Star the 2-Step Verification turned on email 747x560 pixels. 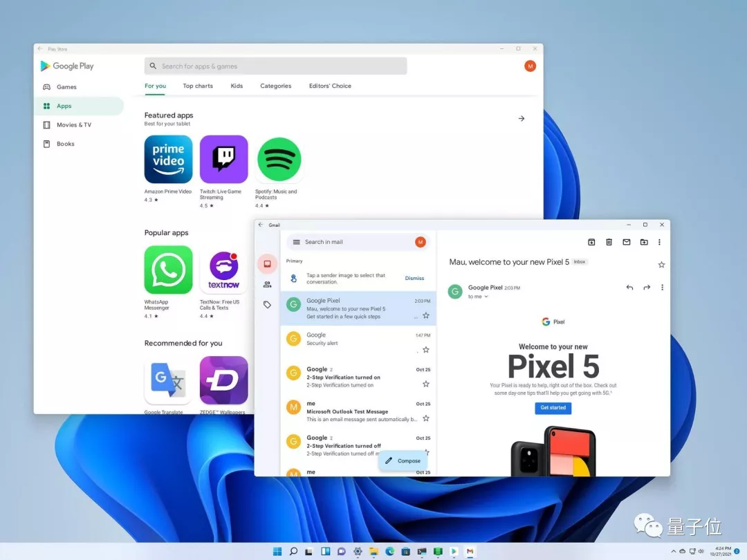click(x=426, y=384)
